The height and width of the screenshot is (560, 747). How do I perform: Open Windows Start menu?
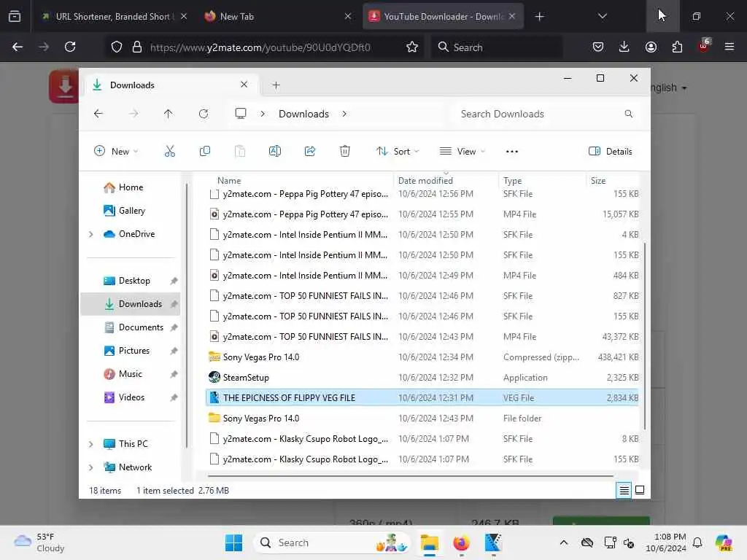pyautogui.click(x=233, y=542)
